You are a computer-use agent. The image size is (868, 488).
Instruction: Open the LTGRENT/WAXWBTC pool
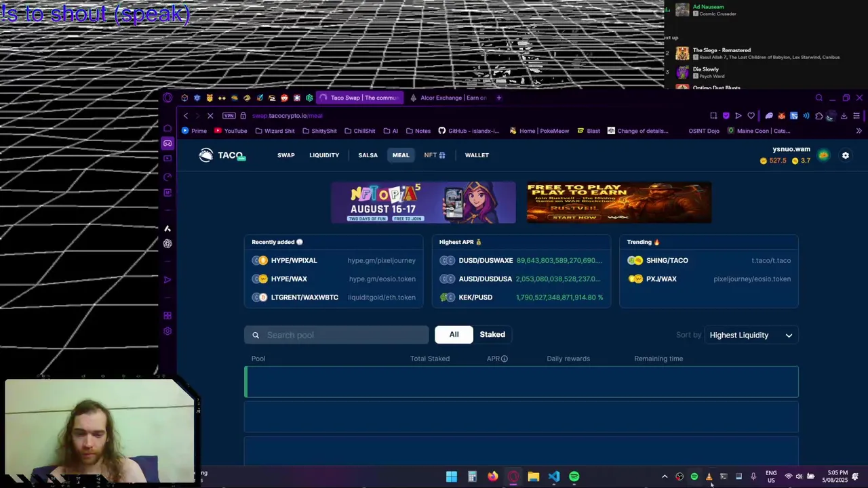pos(334,298)
